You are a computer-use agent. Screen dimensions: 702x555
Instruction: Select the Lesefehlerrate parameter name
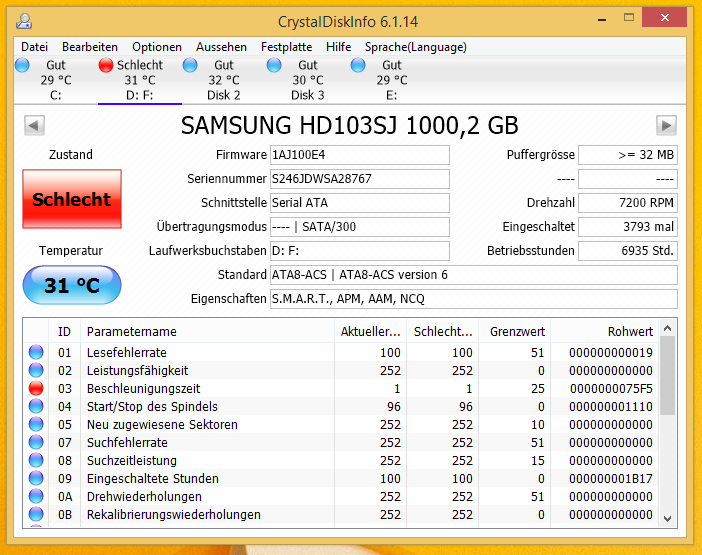(x=127, y=353)
